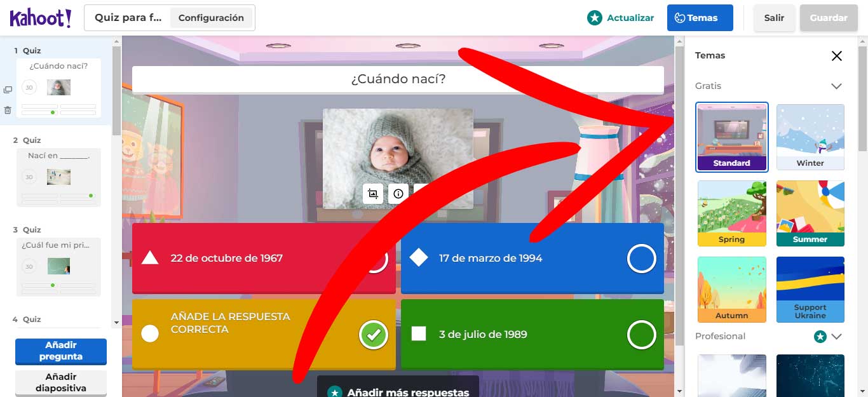Open Configuración quiz settings

pos(211,18)
